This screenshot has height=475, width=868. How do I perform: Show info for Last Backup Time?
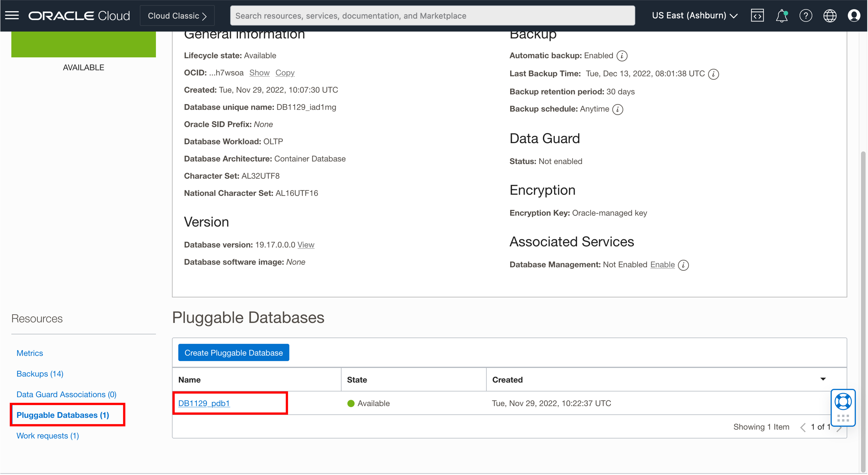tap(713, 74)
